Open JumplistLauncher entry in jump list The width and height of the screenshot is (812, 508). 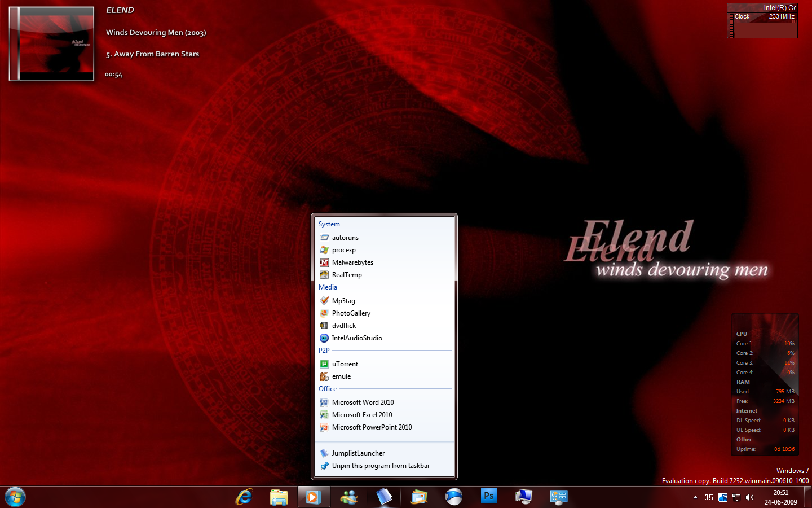[x=358, y=453]
